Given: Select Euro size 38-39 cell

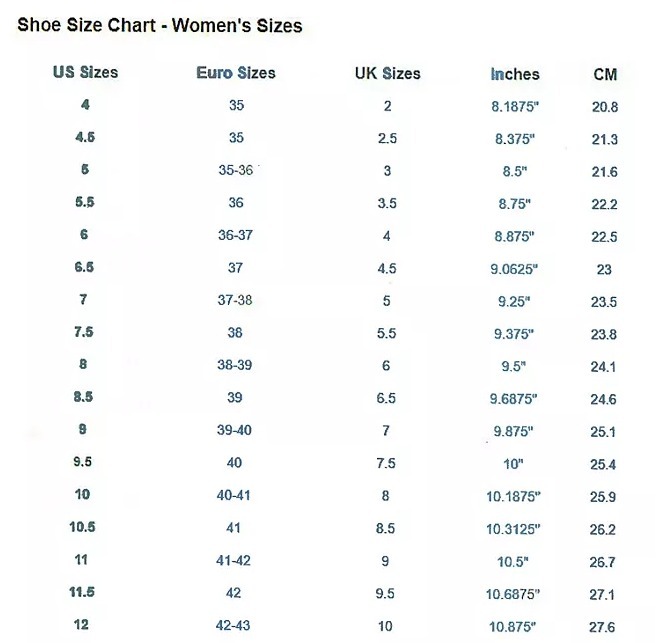Looking at the screenshot, I should 236,366.
